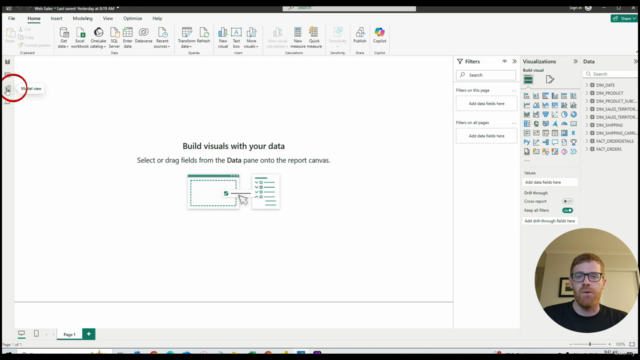The height and width of the screenshot is (360, 640).
Task: Select the Build visual fields icon
Action: [528, 80]
